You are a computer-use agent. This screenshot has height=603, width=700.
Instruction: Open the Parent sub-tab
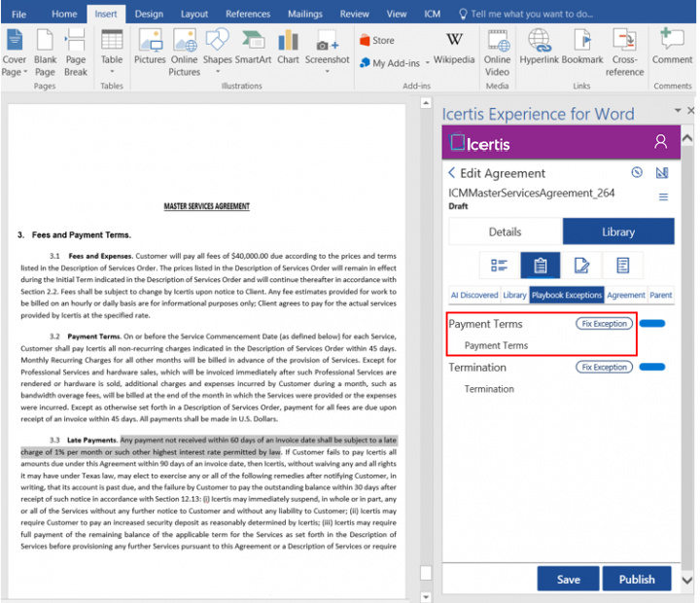pyautogui.click(x=661, y=296)
